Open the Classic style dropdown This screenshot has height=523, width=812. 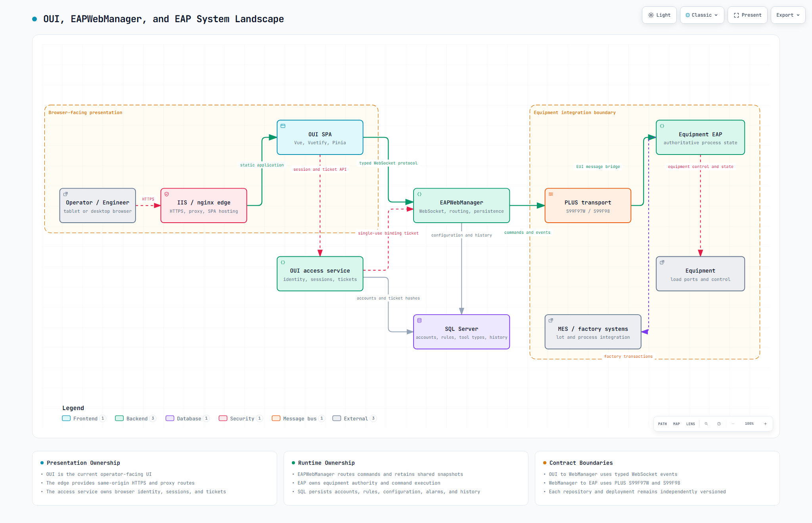coord(702,15)
